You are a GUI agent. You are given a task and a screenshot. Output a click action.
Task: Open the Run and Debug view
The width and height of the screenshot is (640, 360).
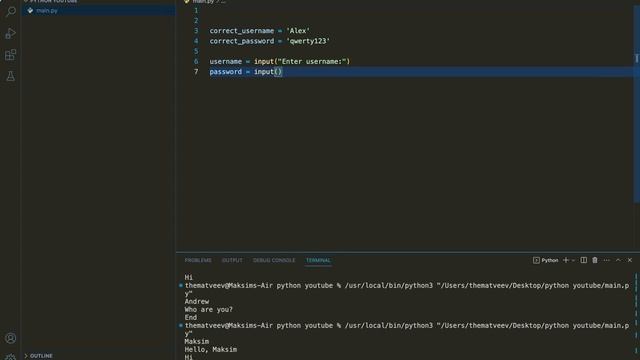pos(11,33)
